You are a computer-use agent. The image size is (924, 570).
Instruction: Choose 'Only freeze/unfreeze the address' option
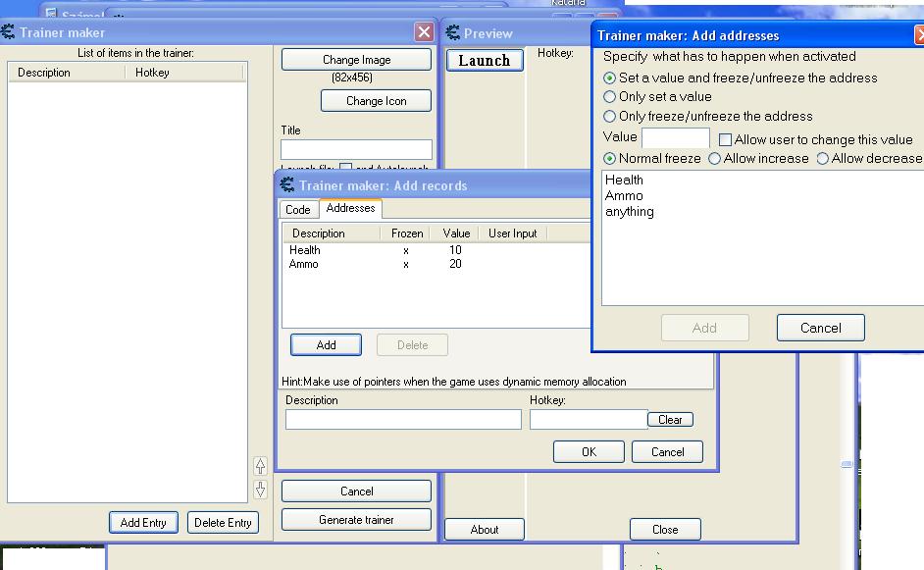tap(610, 117)
